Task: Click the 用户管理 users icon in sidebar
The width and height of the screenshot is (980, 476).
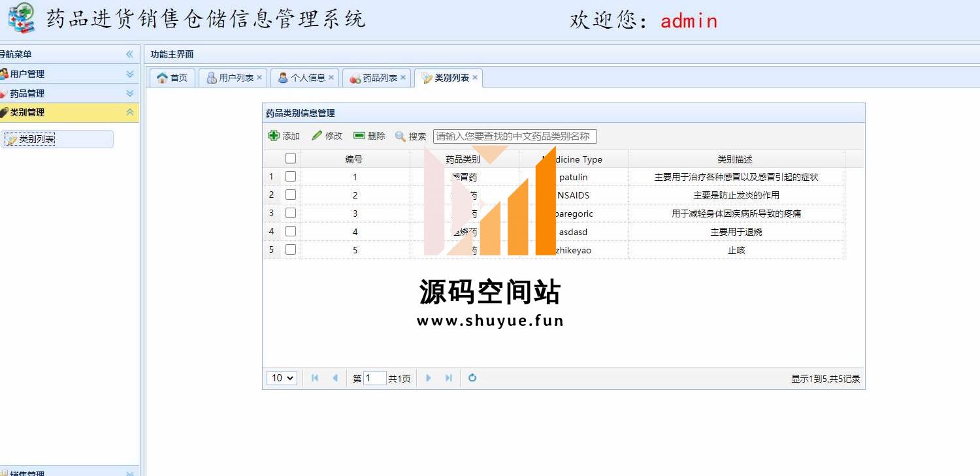Action: pos(4,74)
